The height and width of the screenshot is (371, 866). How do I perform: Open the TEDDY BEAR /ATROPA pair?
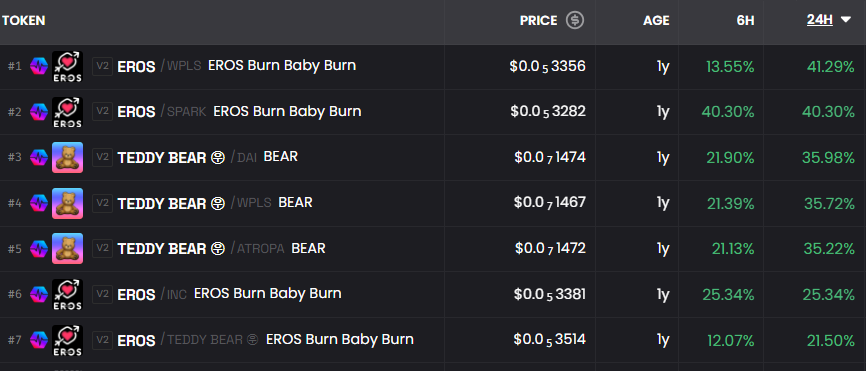433,248
